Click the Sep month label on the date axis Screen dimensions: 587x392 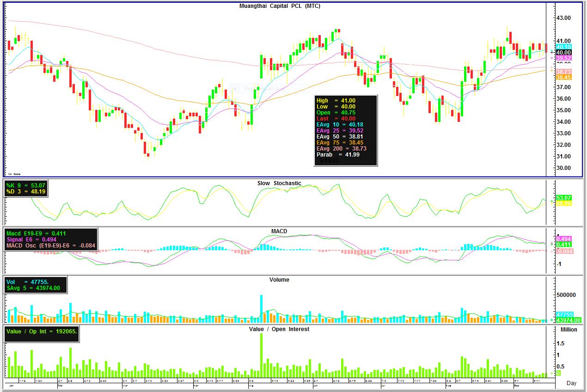point(516,385)
